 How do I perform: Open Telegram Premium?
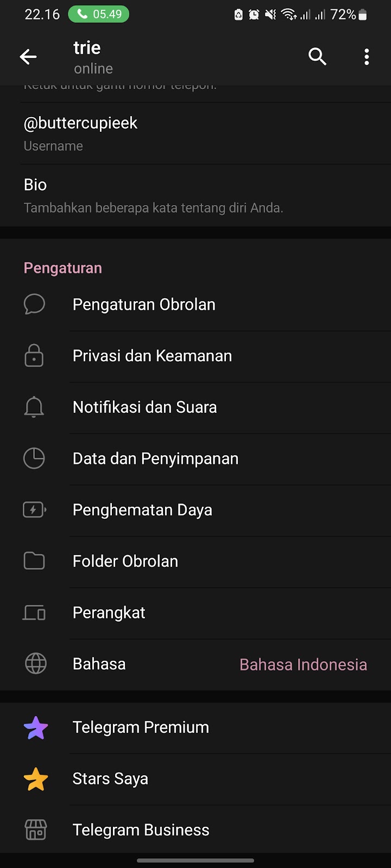[x=141, y=727]
